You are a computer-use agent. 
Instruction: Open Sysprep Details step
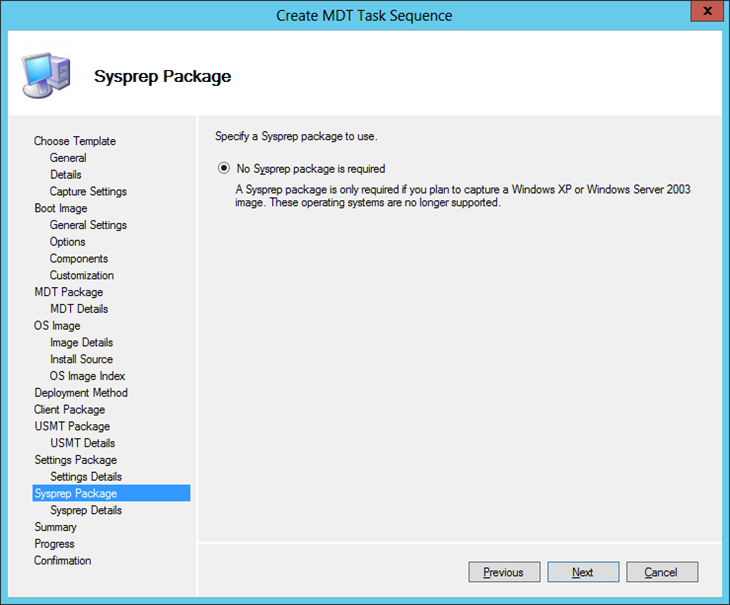(86, 510)
